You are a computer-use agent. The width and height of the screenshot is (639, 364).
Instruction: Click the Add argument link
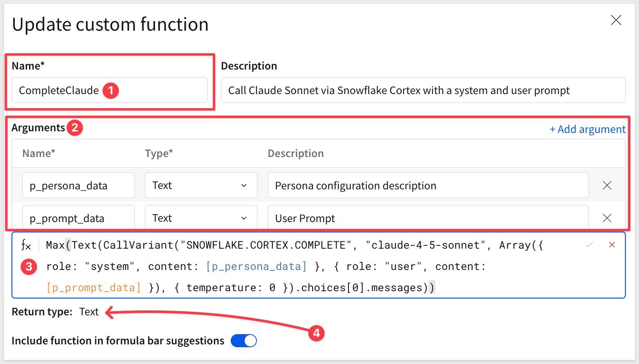[x=587, y=129]
